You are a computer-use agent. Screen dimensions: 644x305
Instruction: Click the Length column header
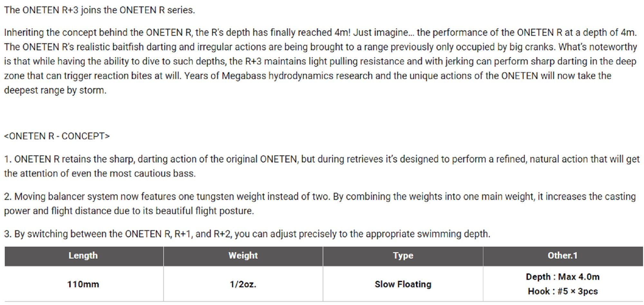83,256
